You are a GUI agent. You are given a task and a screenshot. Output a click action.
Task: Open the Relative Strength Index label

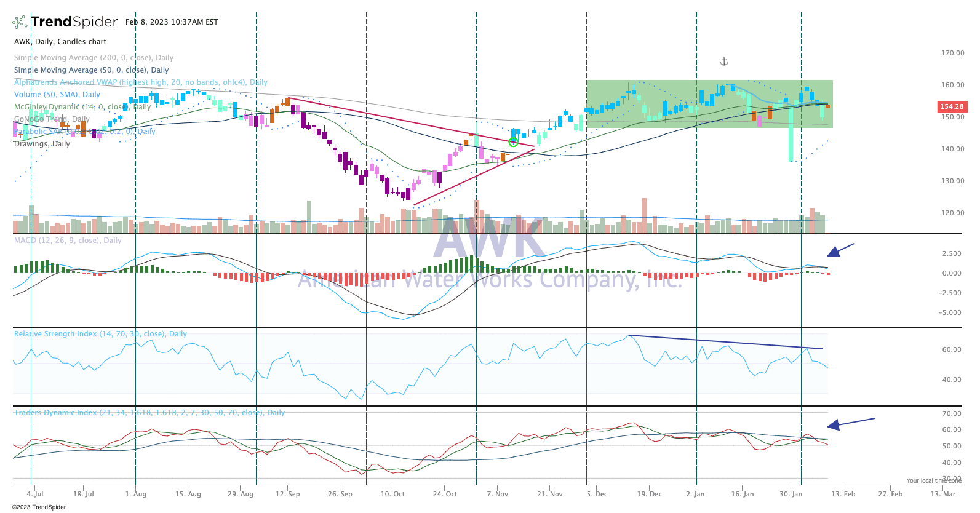[x=100, y=334]
